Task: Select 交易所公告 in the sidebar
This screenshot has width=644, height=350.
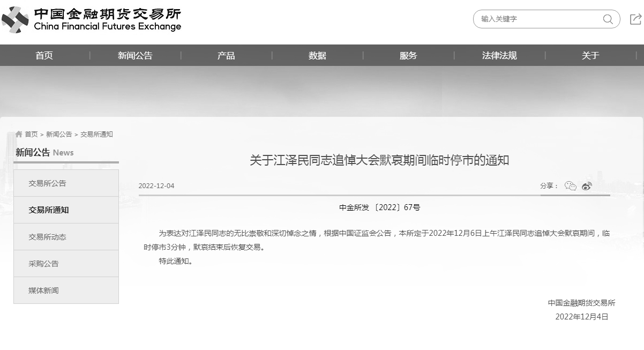Action: (x=66, y=183)
